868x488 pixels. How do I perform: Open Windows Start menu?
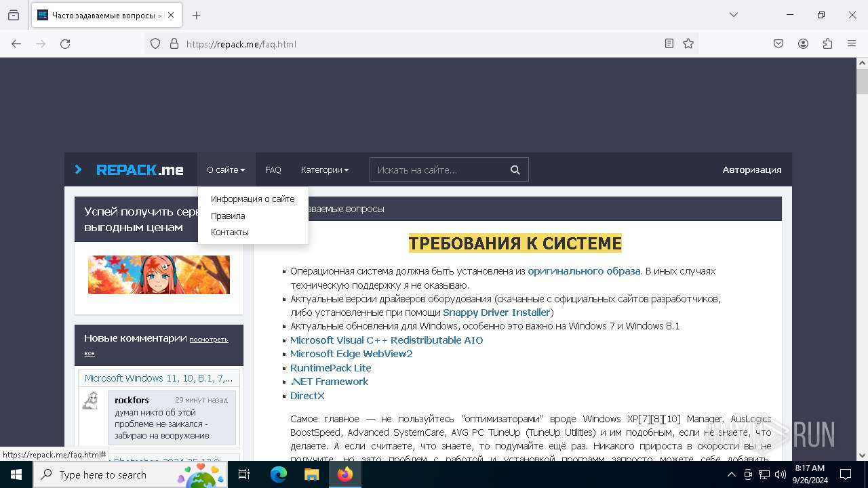click(16, 474)
